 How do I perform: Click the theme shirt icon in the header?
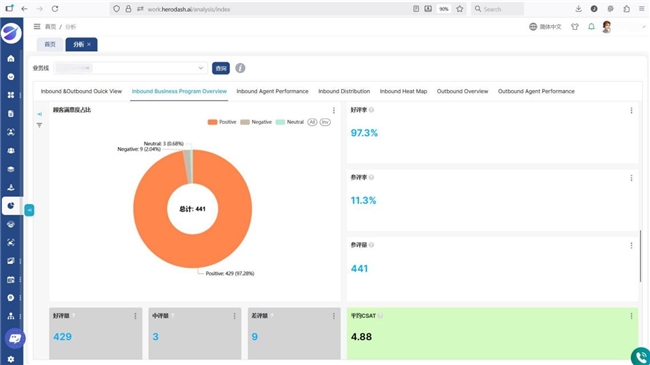pos(575,27)
